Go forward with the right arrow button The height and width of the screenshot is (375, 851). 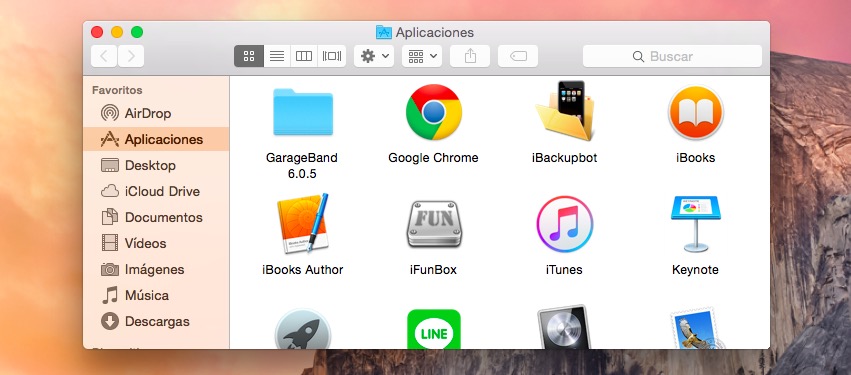click(x=131, y=56)
